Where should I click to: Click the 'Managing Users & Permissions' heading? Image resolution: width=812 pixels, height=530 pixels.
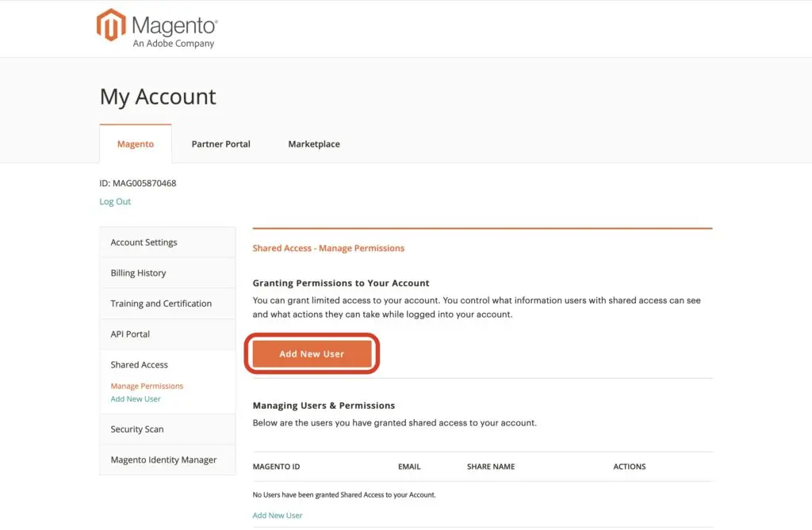[x=324, y=406]
